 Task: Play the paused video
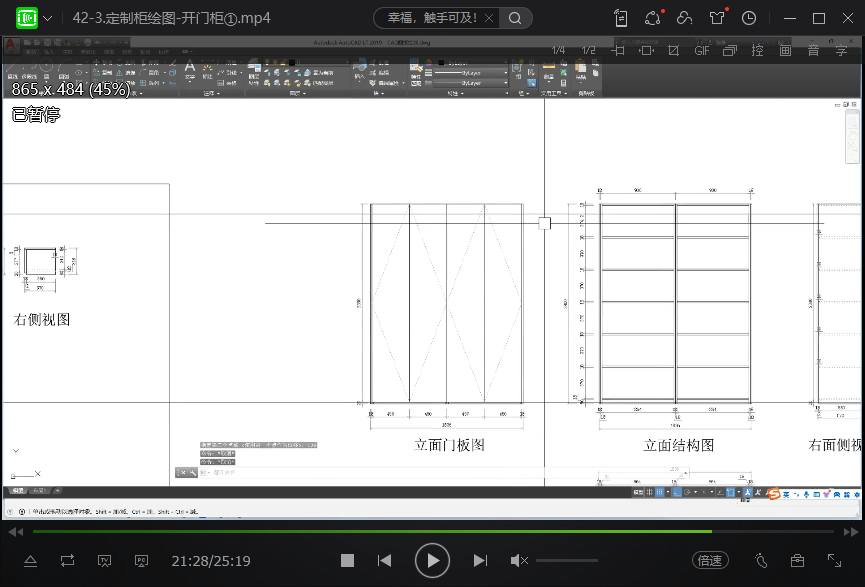click(432, 561)
